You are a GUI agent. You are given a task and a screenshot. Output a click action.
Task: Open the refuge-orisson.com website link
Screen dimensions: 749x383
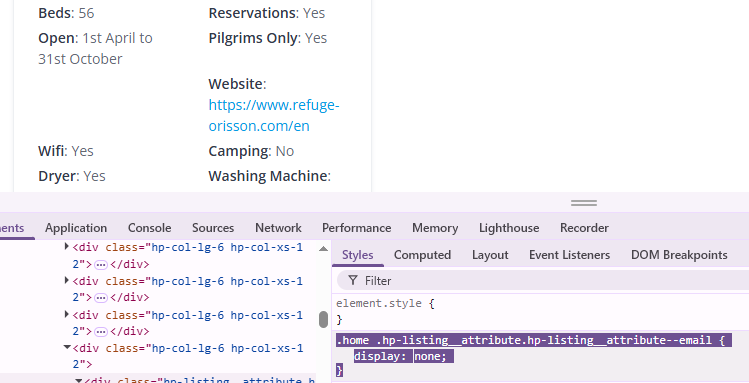pos(274,115)
